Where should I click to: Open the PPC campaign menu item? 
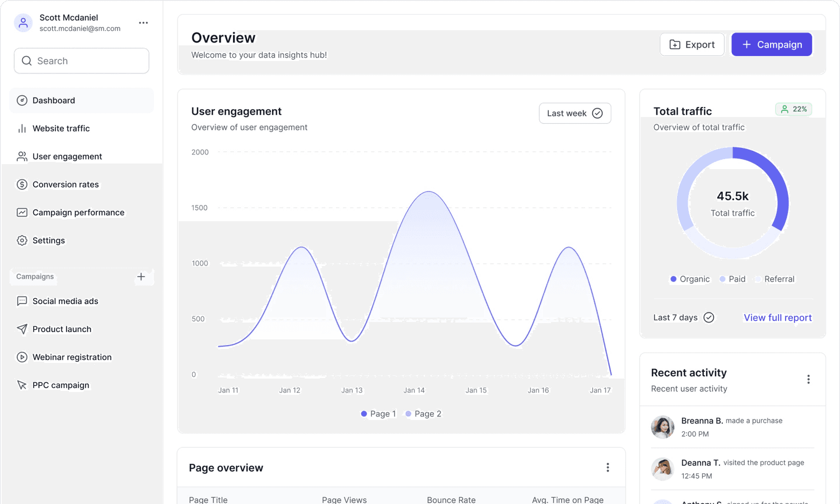click(60, 385)
